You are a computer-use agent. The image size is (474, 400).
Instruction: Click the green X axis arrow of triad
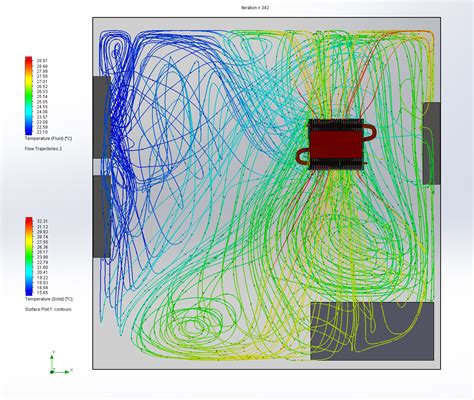(63, 371)
